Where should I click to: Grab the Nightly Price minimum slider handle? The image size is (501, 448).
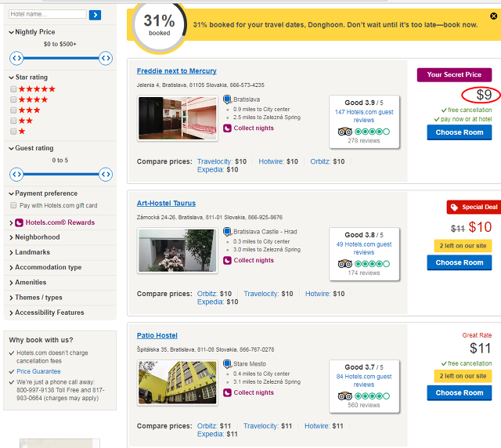[x=16, y=58]
